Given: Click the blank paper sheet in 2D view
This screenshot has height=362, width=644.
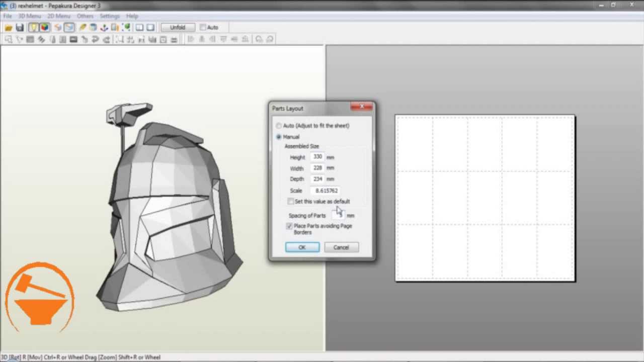Looking at the screenshot, I should (x=485, y=198).
